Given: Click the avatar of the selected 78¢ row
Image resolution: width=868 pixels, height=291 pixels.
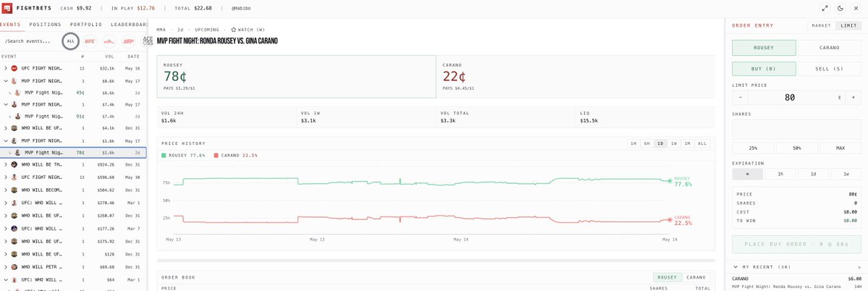Looking at the screenshot, I should [17, 153].
